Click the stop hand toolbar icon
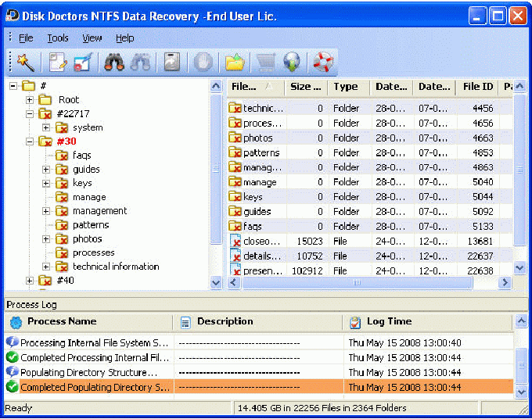The width and height of the screenshot is (532, 419). click(x=203, y=63)
